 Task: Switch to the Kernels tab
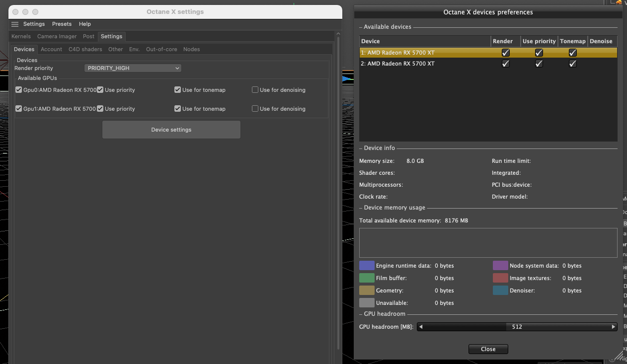21,36
